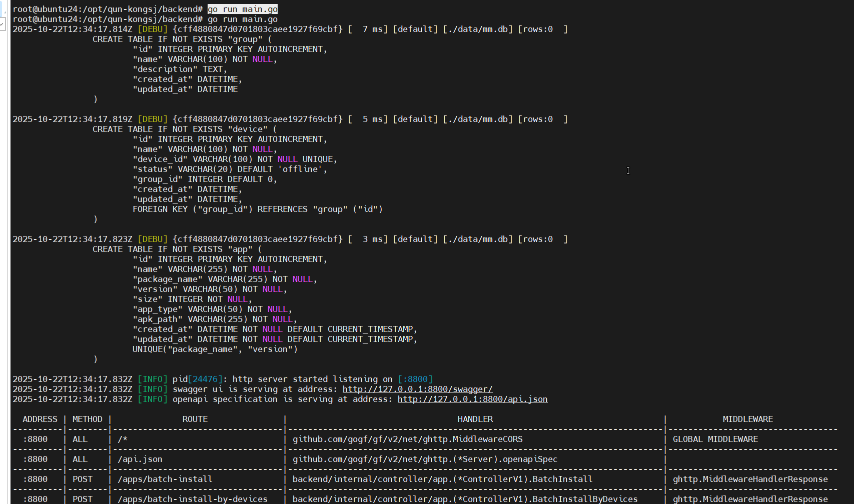This screenshot has height=504, width=854.
Task: Click the /apps/batch-install route entry
Action: click(x=165, y=479)
